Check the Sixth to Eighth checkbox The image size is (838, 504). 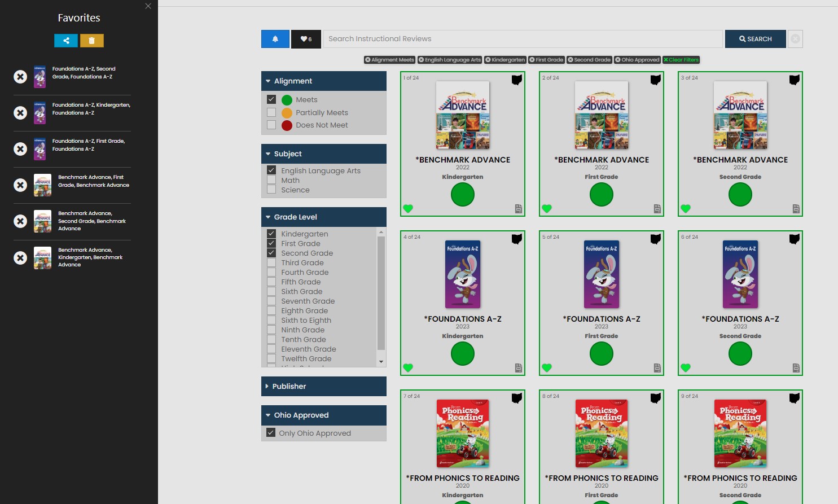271,320
